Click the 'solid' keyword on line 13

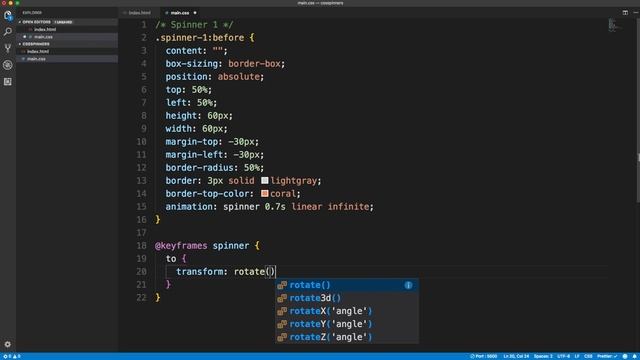[x=241, y=180]
